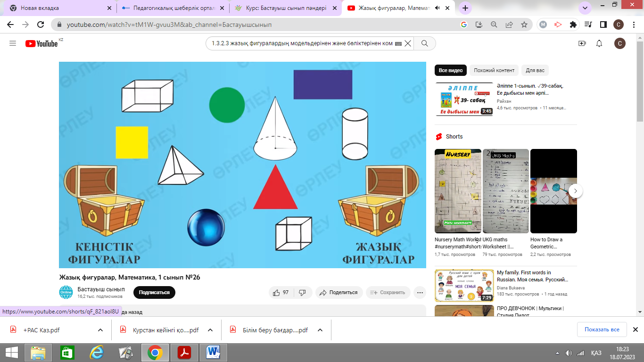This screenshot has height=362, width=644.
Task: Clear the YouTube search query
Action: click(408, 43)
